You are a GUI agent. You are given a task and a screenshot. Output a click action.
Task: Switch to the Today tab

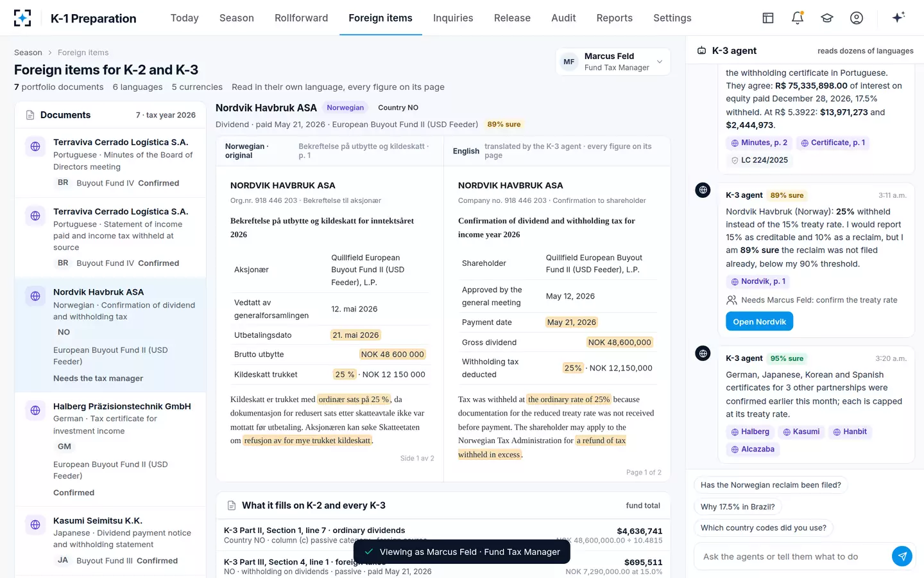[x=185, y=18]
